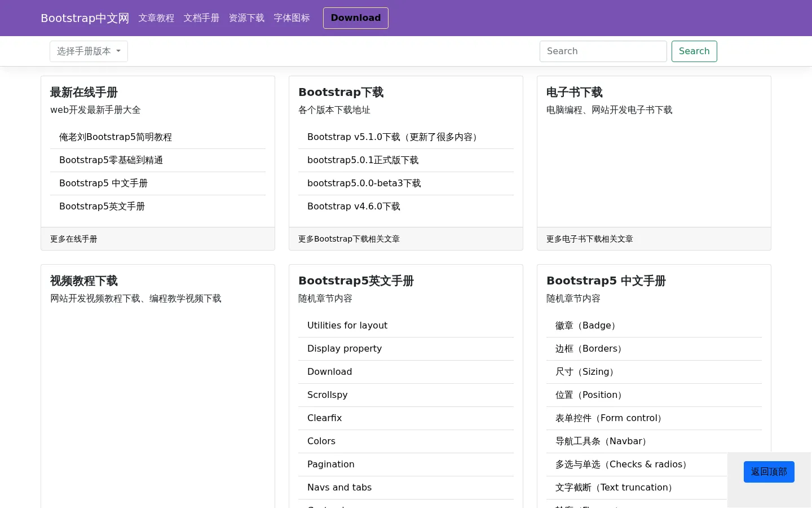The height and width of the screenshot is (508, 812).
Task: Open the 文档手册 menu item
Action: [x=201, y=18]
